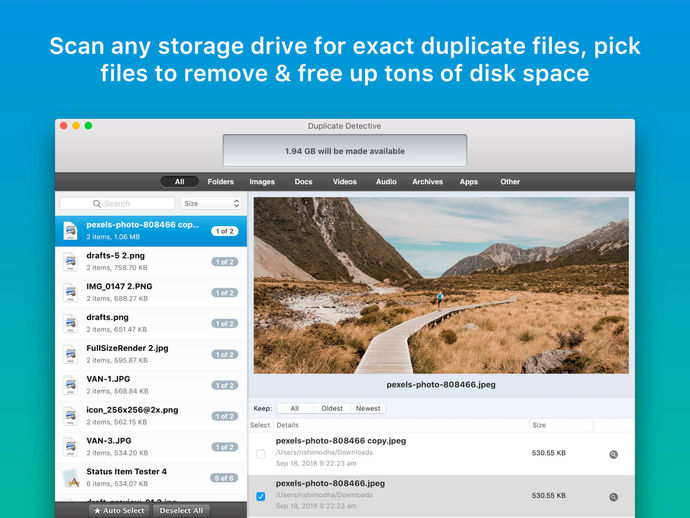Click the 1 of 2 badge on selected pexels row
This screenshot has width=690, height=518.
[x=225, y=231]
